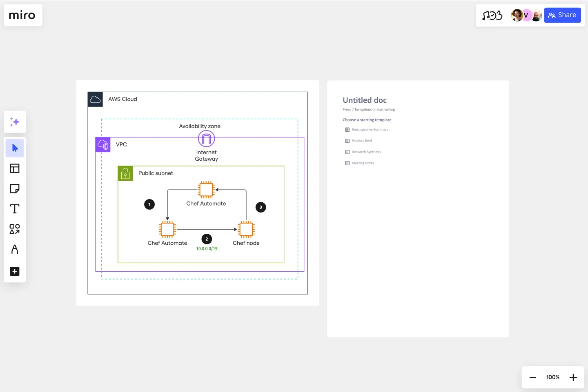Click the Public subnet label

coord(156,173)
